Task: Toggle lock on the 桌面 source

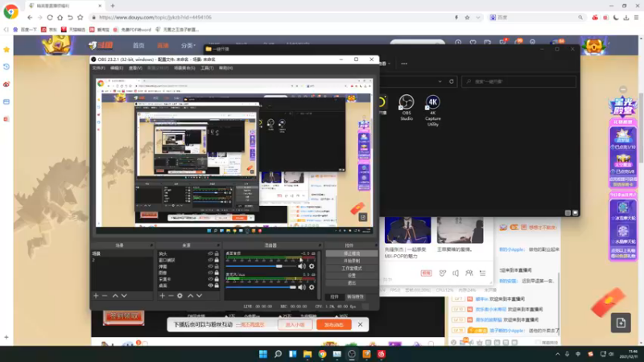Action: coord(217,286)
